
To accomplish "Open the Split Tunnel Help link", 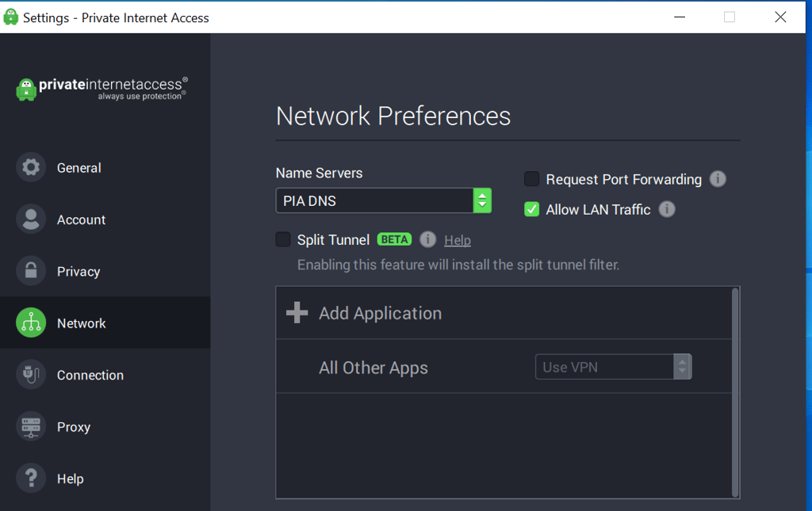I will [x=458, y=240].
